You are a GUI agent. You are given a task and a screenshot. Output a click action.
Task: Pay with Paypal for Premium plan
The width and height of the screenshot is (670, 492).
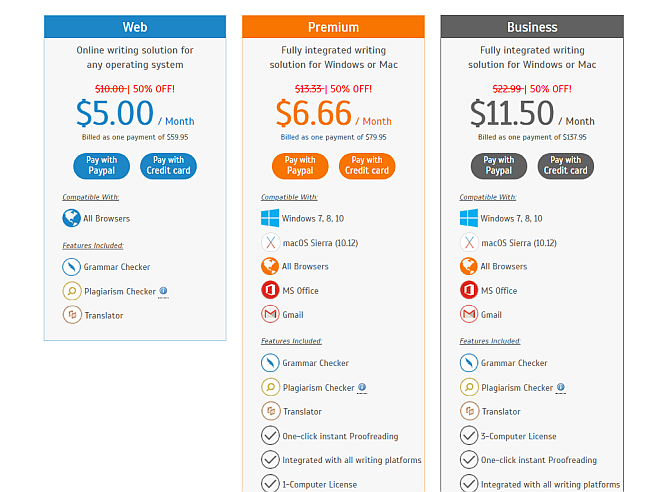coord(300,165)
